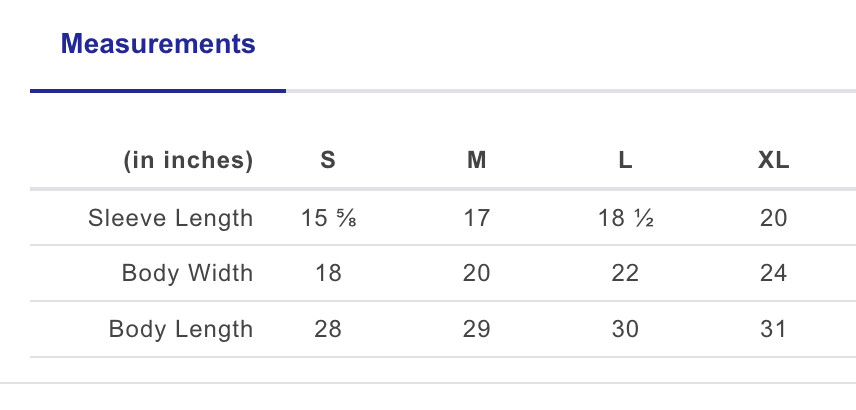Click the L size column header
856x410 pixels.
(x=626, y=161)
